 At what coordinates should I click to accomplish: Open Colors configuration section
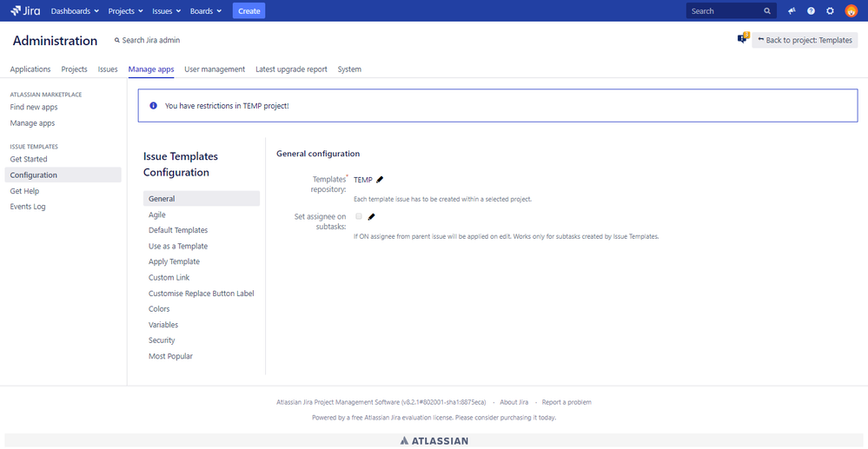pos(159,309)
